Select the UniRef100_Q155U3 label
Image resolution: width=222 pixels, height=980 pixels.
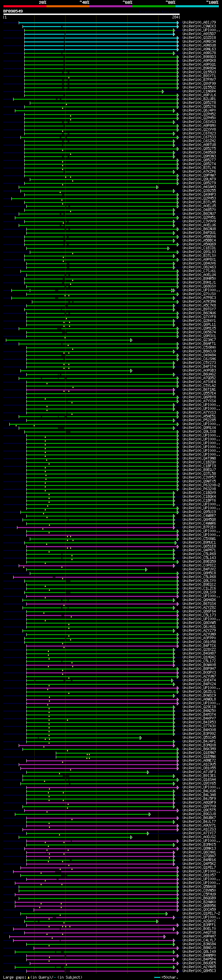199,72
